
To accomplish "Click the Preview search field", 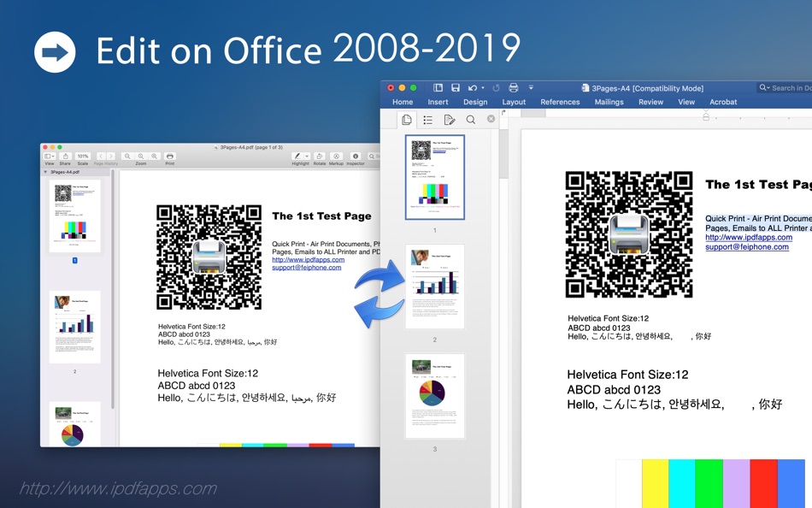I will click(374, 156).
